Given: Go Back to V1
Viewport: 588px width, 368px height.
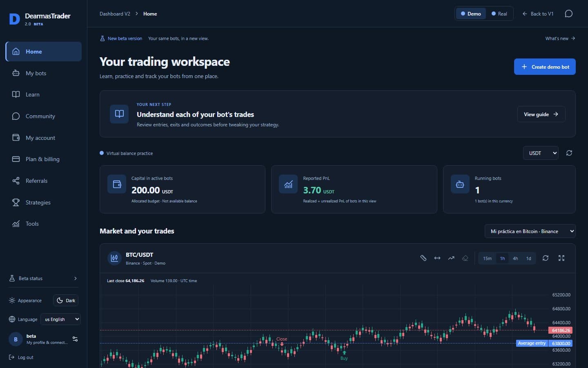Looking at the screenshot, I should click(538, 14).
